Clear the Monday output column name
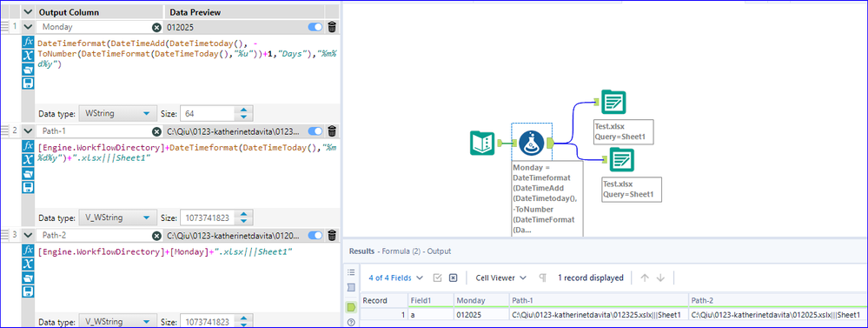Screen dimensions: 868x328 [x=156, y=27]
